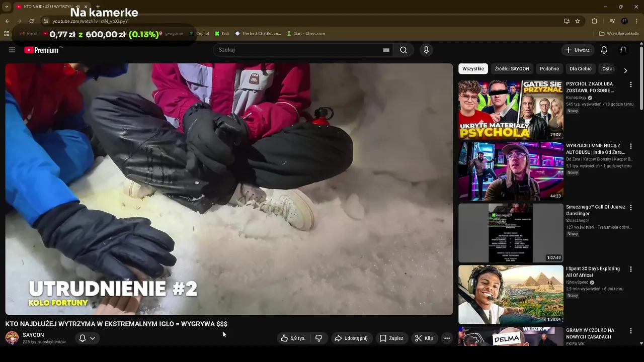Open YouTube notifications bell in header

pyautogui.click(x=604, y=50)
